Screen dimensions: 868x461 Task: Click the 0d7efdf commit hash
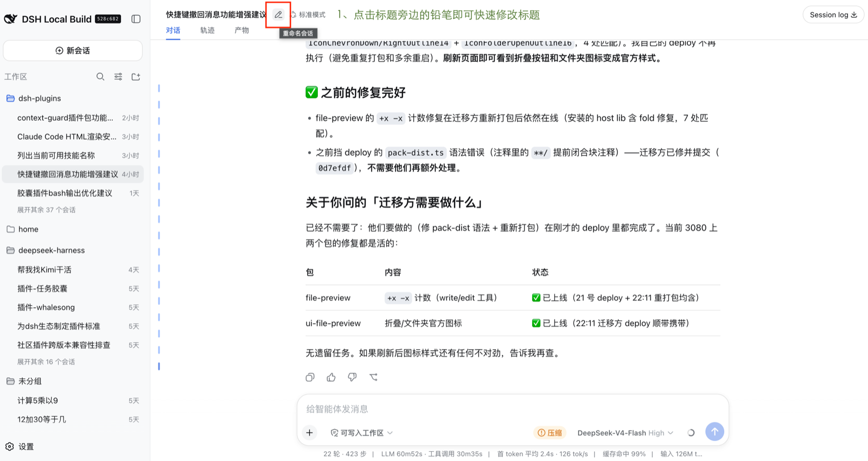click(335, 168)
